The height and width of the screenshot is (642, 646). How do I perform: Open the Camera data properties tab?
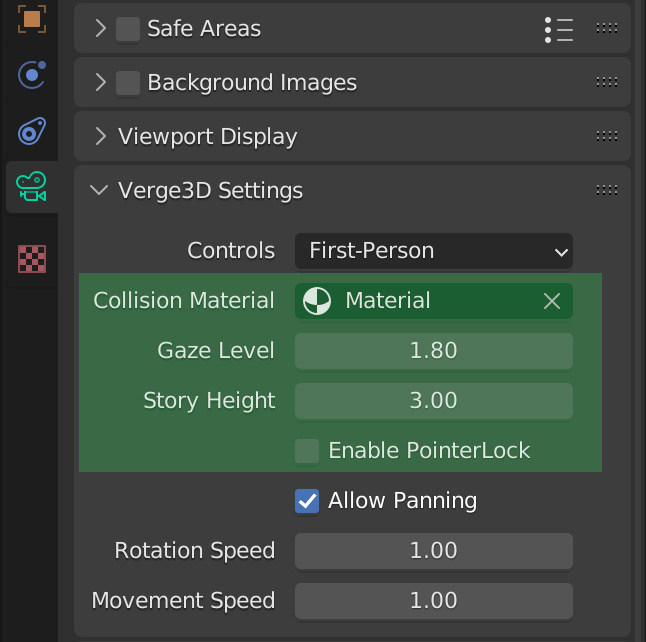tap(32, 187)
